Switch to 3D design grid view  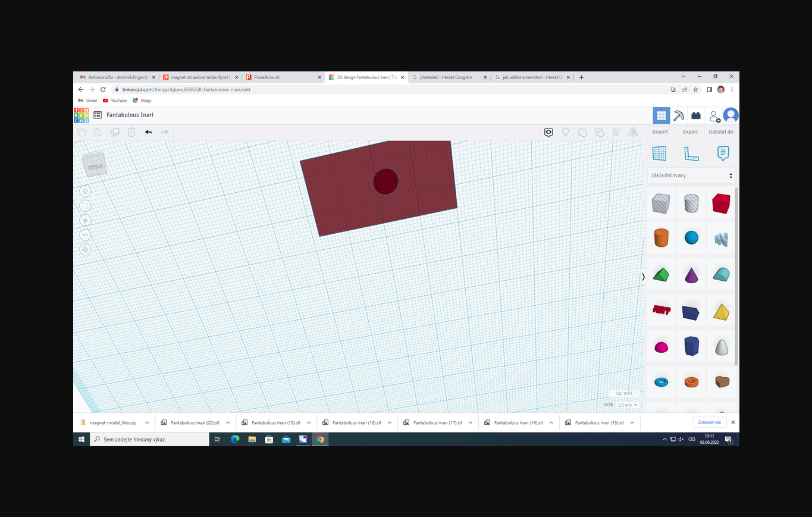[x=661, y=115]
